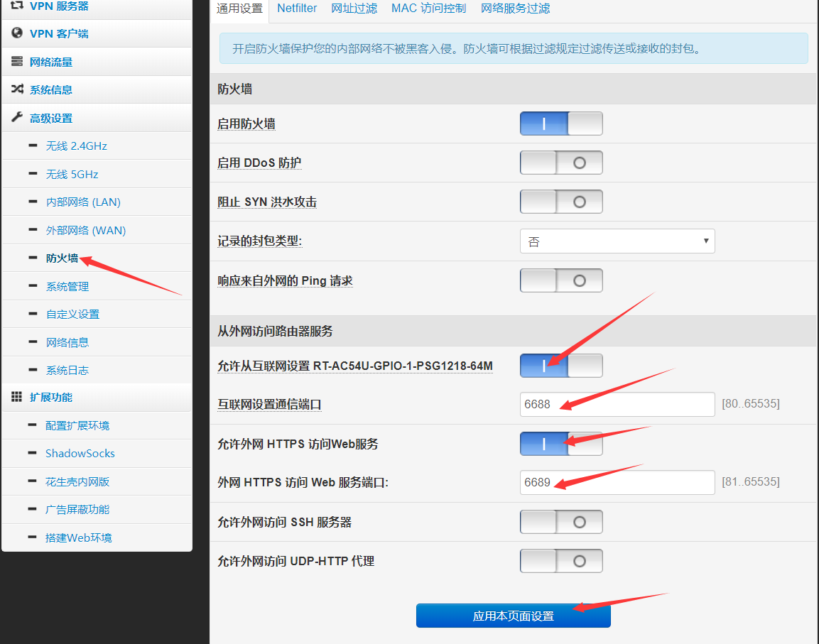Open ShadowSocks settings

(x=80, y=454)
